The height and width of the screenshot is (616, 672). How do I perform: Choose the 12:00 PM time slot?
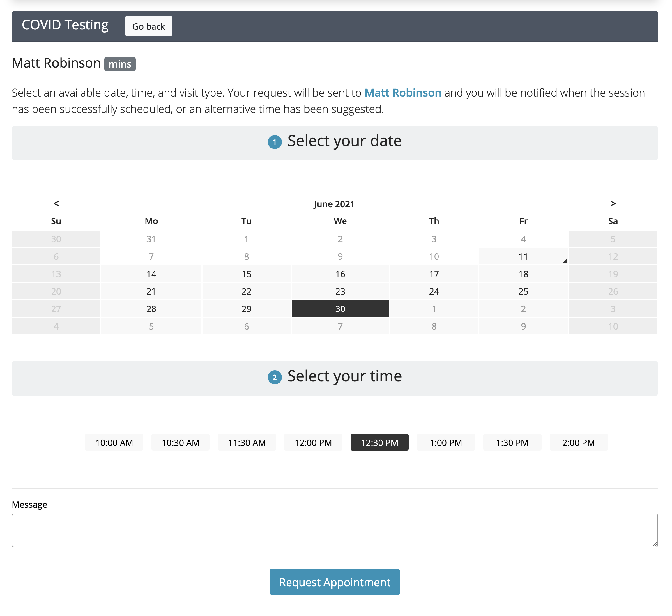[x=313, y=443]
